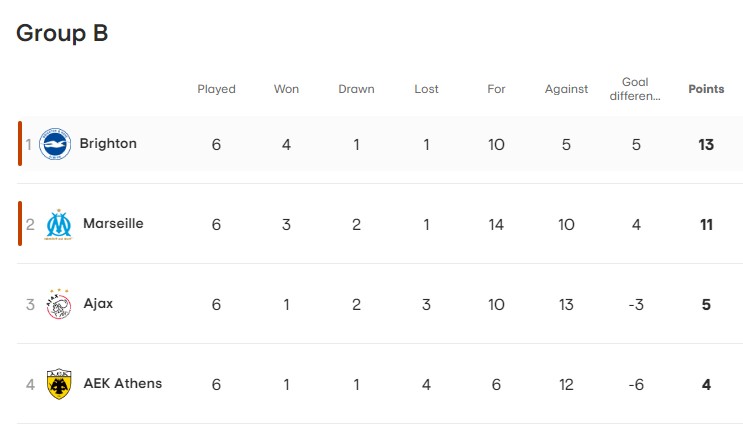Click Ajax's position number 3
Image resolution: width=743 pixels, height=433 pixels.
pyautogui.click(x=30, y=304)
